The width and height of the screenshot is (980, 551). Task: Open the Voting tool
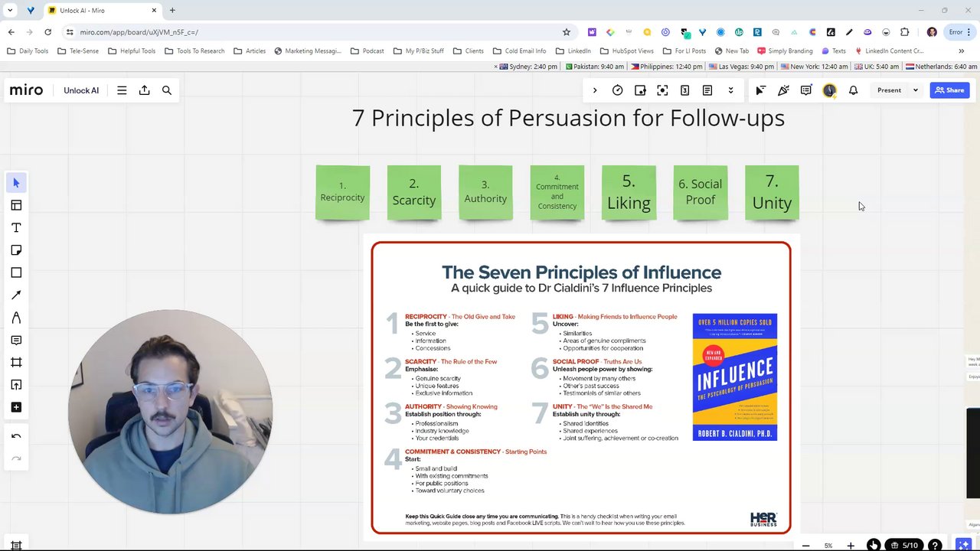click(640, 90)
